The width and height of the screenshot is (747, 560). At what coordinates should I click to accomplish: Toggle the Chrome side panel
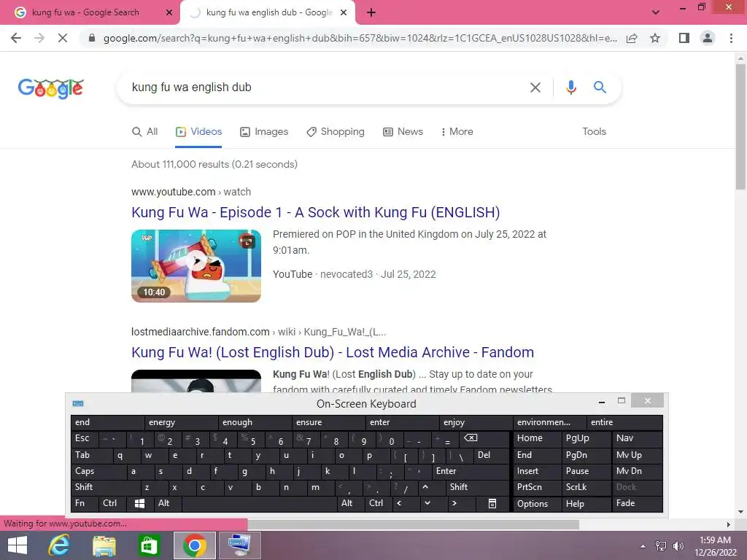click(x=684, y=38)
